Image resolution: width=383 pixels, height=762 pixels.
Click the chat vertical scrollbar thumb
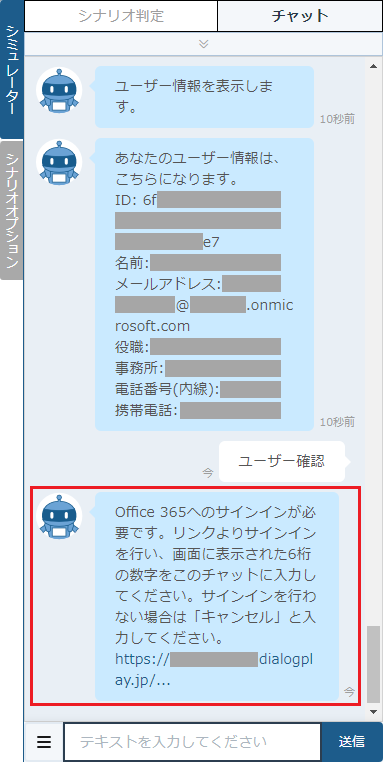click(x=373, y=664)
